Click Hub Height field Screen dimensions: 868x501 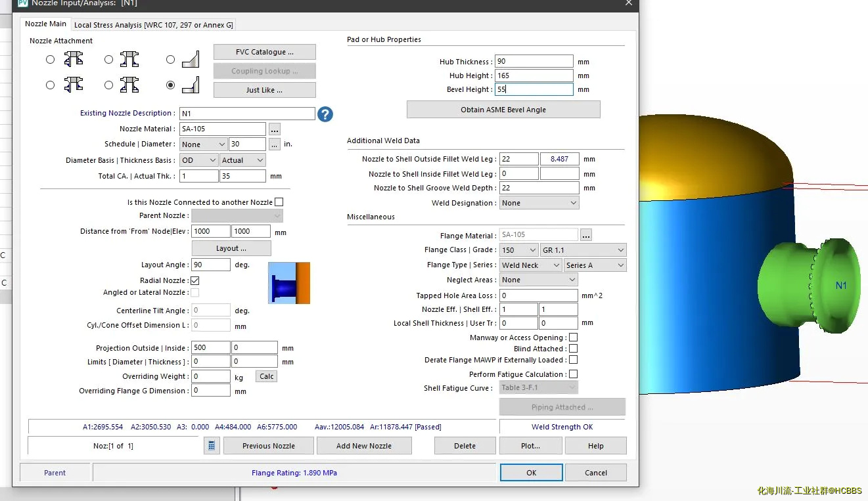pos(534,76)
